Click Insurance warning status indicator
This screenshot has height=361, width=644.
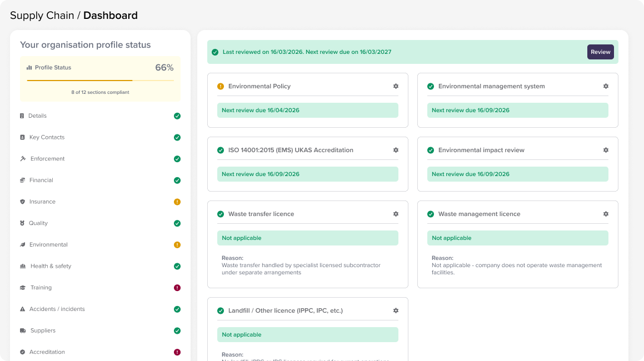coord(177,202)
